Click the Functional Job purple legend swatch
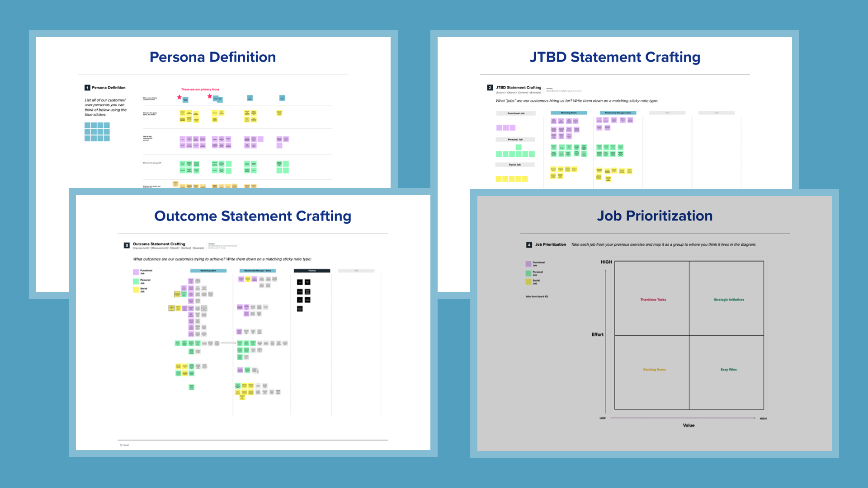Image resolution: width=868 pixels, height=488 pixels. click(136, 272)
